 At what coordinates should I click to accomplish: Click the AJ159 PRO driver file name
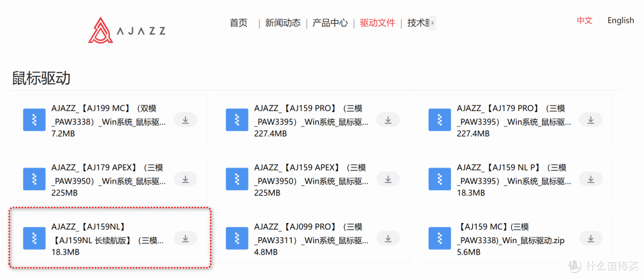pyautogui.click(x=311, y=116)
